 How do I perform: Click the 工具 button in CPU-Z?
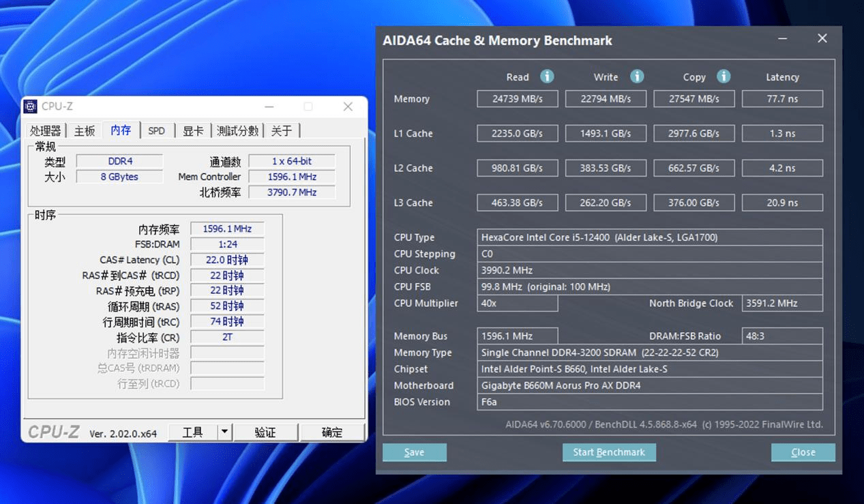pos(193,432)
